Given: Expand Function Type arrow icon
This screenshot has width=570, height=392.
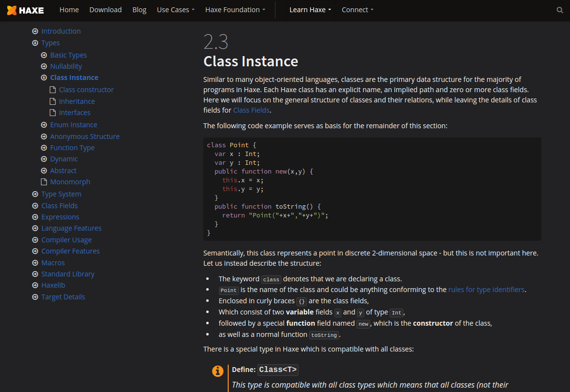Looking at the screenshot, I should pos(44,148).
